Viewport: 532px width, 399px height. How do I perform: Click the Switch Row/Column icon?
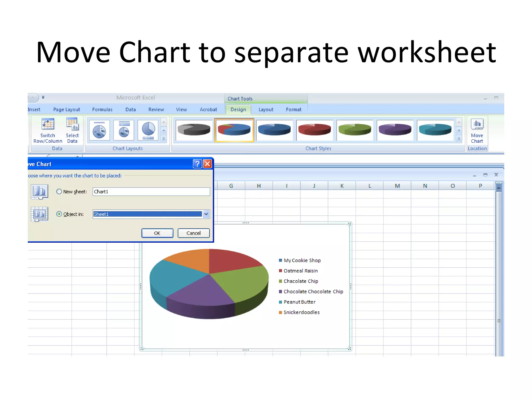point(48,124)
